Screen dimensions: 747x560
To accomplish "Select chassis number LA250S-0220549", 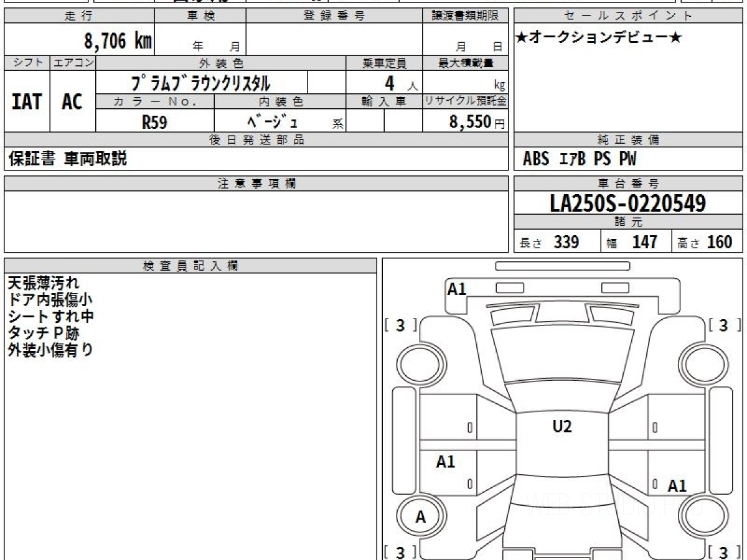I will pyautogui.click(x=628, y=203).
